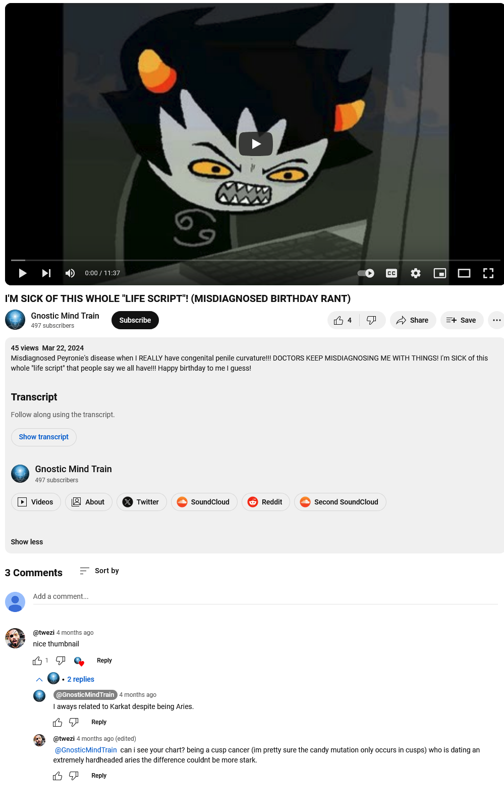Open the channel Videos tab chip
504x812 pixels.
click(36, 502)
